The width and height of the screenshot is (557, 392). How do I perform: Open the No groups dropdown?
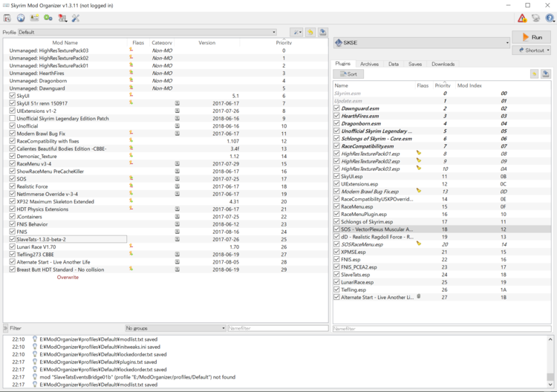click(x=175, y=328)
